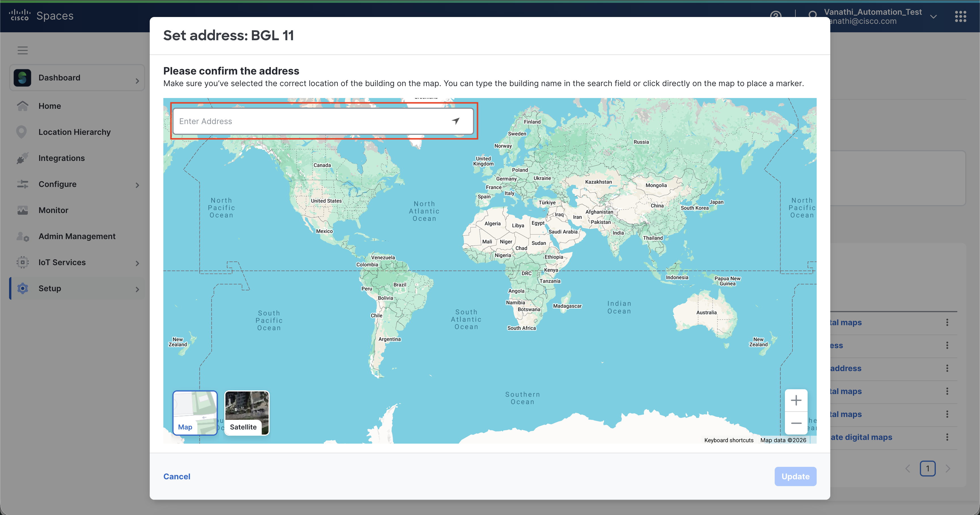Expand the Configure submenu arrow
Viewport: 980px width, 515px height.
coord(137,185)
